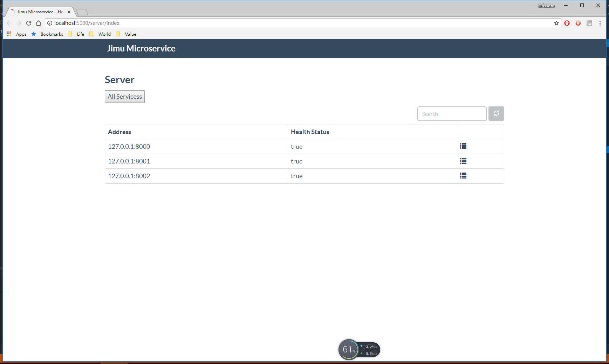Open the Bookmarks folder
This screenshot has height=364, width=609.
click(x=48, y=34)
